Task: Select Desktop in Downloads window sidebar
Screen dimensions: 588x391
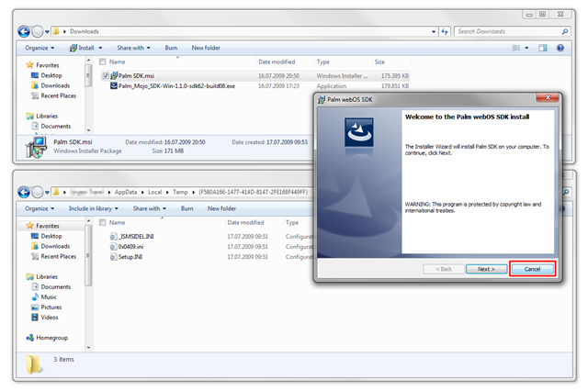Action: point(47,75)
